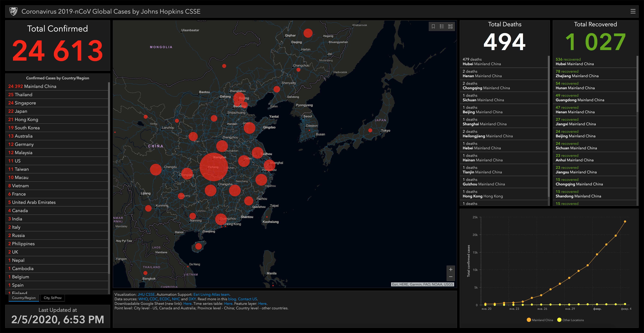The height and width of the screenshot is (333, 644).
Task: Select United Arab Emirates row
Action: click(x=57, y=202)
